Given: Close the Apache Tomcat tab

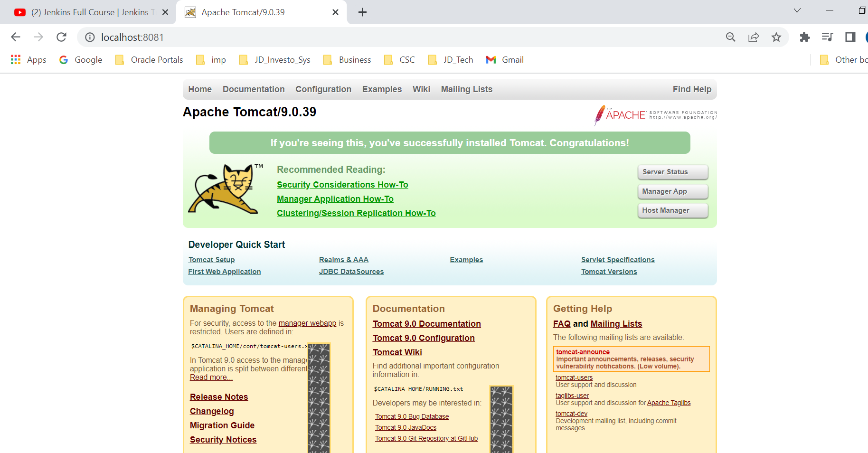Looking at the screenshot, I should pyautogui.click(x=335, y=12).
